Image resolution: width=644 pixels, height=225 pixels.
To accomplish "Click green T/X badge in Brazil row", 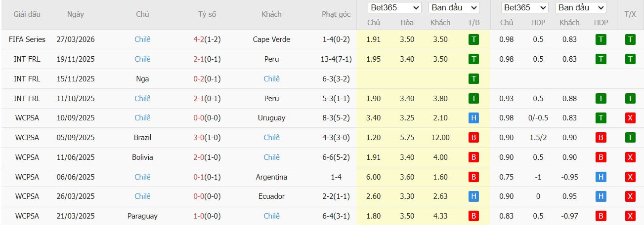I will click(x=630, y=138).
